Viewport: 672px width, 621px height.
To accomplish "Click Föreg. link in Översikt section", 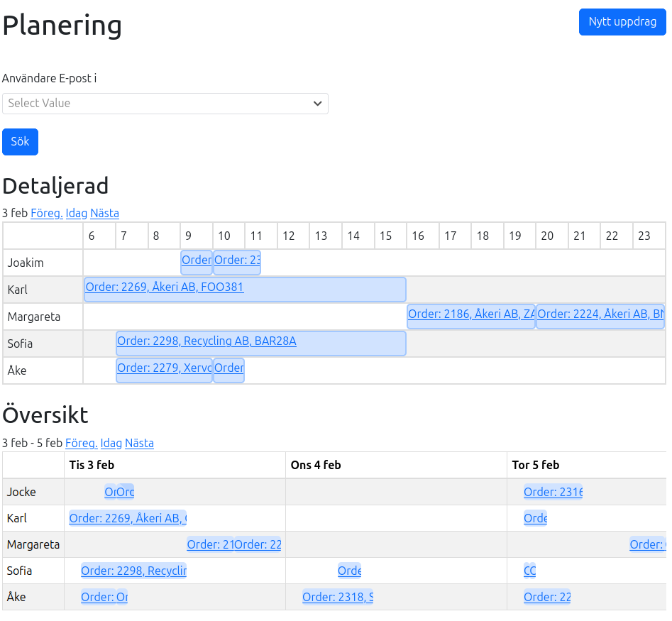I will click(x=82, y=444).
